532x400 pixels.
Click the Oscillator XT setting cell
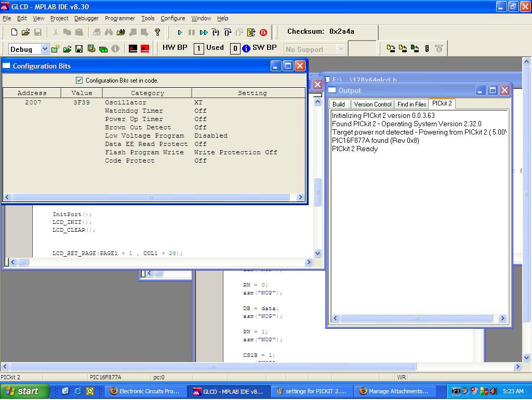pyautogui.click(x=198, y=102)
